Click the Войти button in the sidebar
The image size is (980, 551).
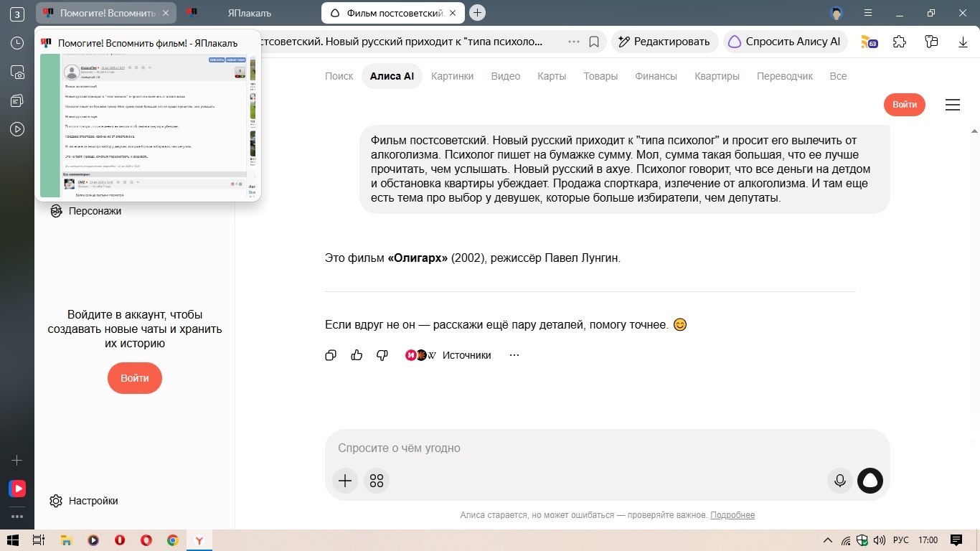135,378
